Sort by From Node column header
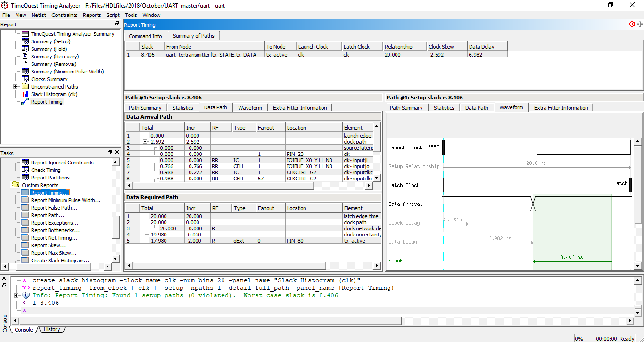The image size is (644, 342). pyautogui.click(x=215, y=47)
